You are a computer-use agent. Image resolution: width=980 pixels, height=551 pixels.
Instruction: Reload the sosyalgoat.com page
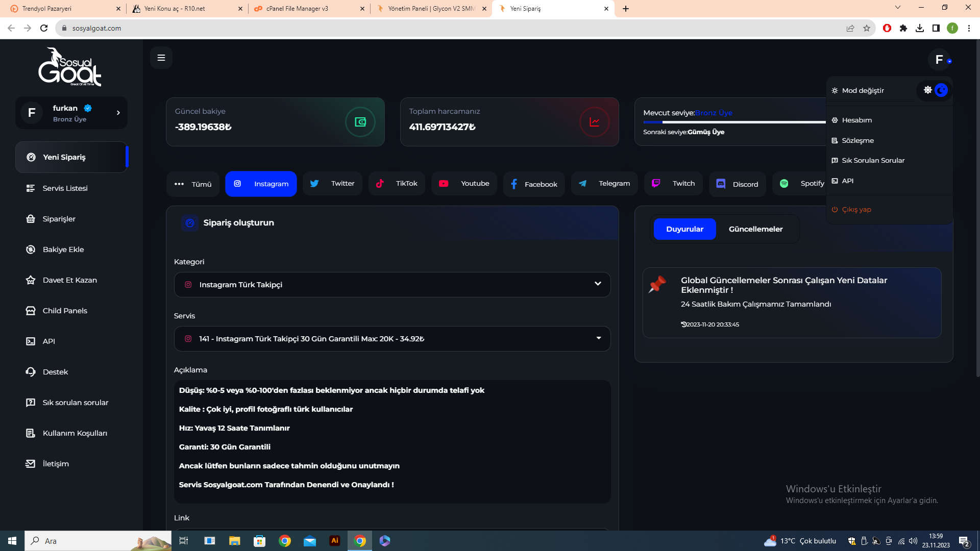click(x=44, y=28)
